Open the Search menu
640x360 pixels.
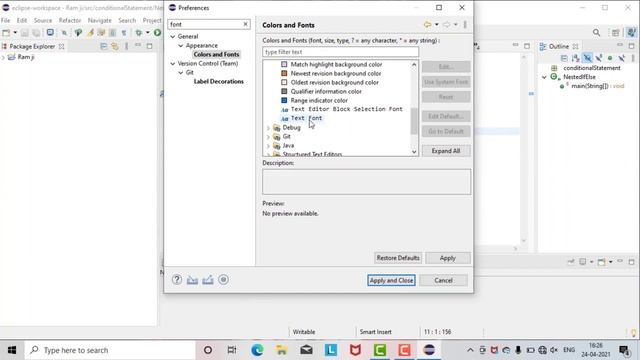[x=127, y=20]
